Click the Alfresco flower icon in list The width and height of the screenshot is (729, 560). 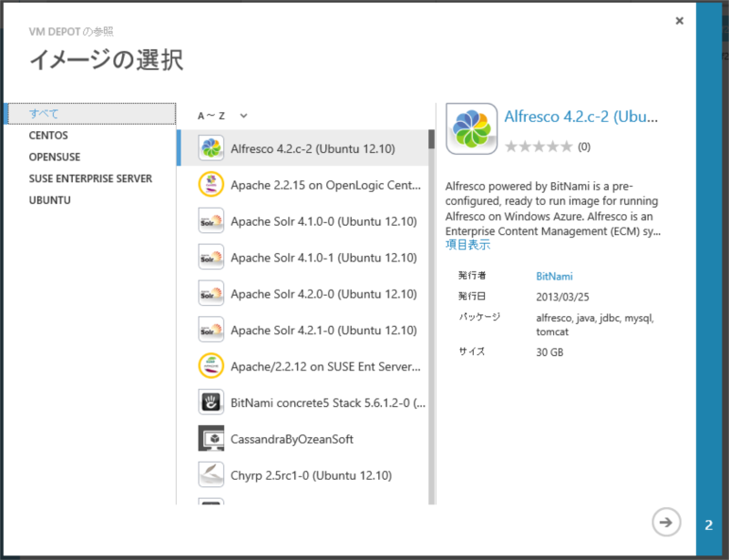211,148
